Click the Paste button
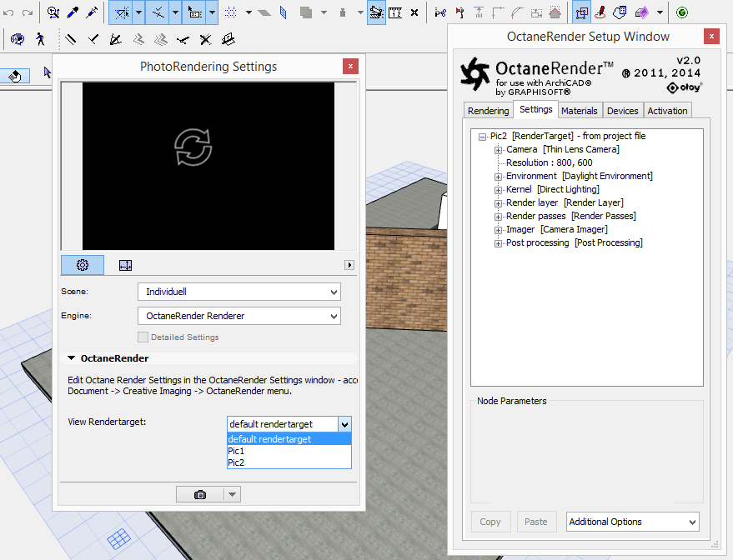This screenshot has width=733, height=560. coord(536,522)
